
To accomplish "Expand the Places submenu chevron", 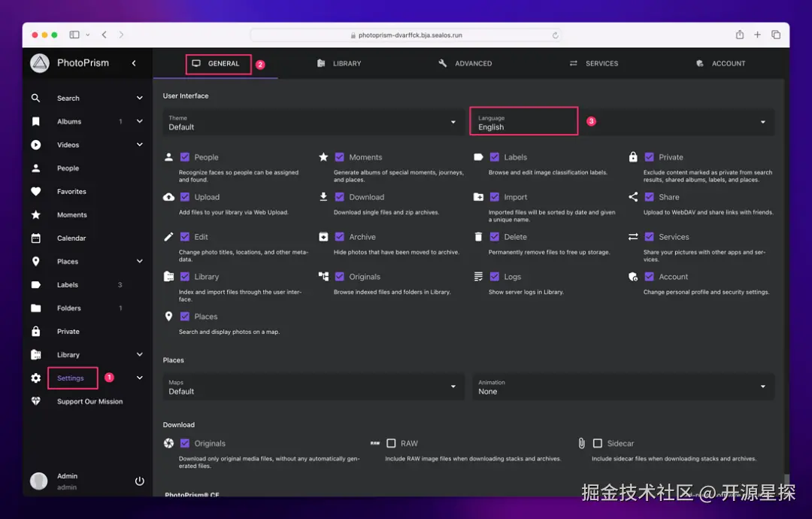I will 139,261.
